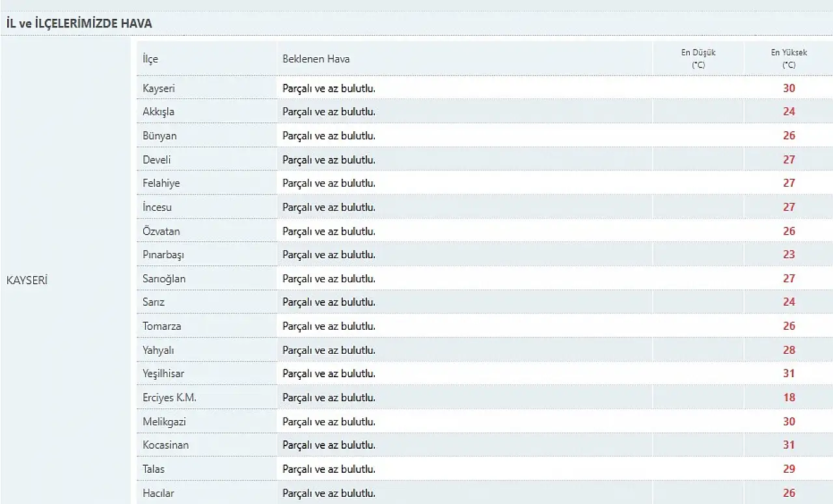This screenshot has height=504, width=833.
Task: Click the forecast text in Melikgazi row
Action: point(329,422)
